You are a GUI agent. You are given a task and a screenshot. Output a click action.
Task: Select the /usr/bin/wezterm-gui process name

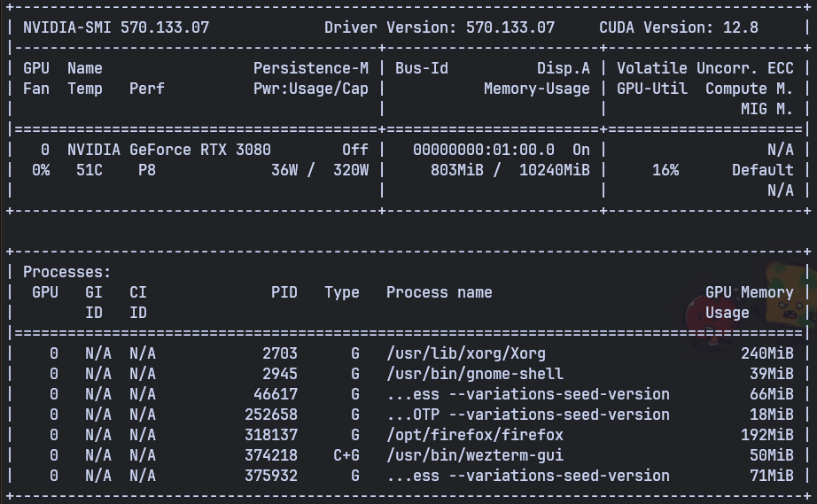[475, 455]
